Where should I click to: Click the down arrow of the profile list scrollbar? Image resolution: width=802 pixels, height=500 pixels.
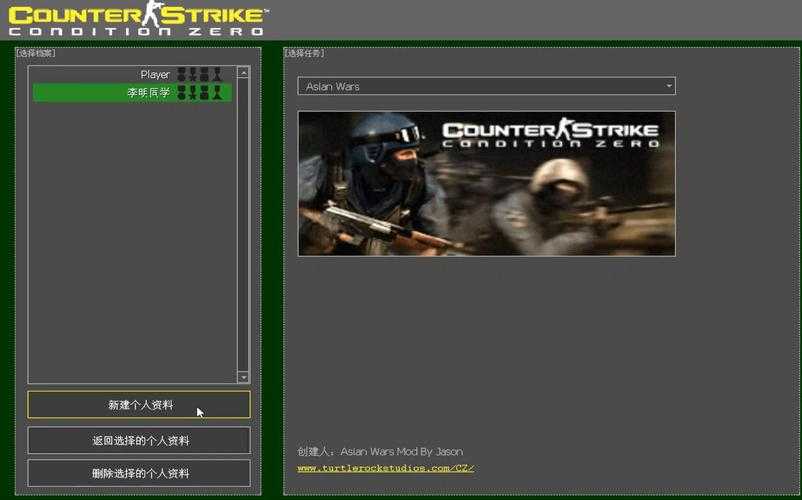pos(243,377)
